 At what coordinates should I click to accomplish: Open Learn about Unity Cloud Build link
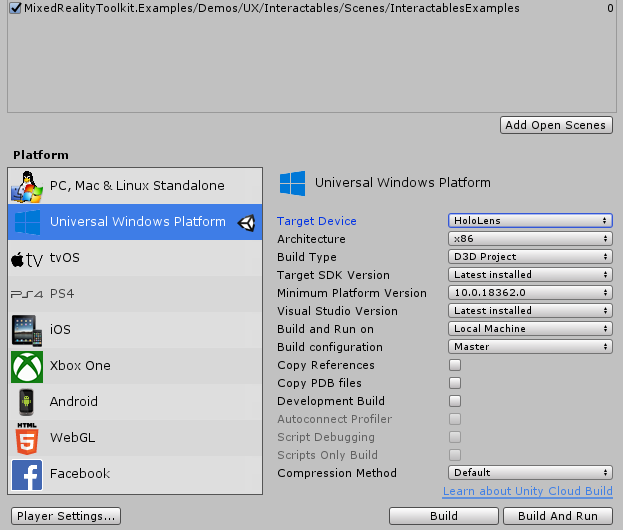(x=528, y=491)
